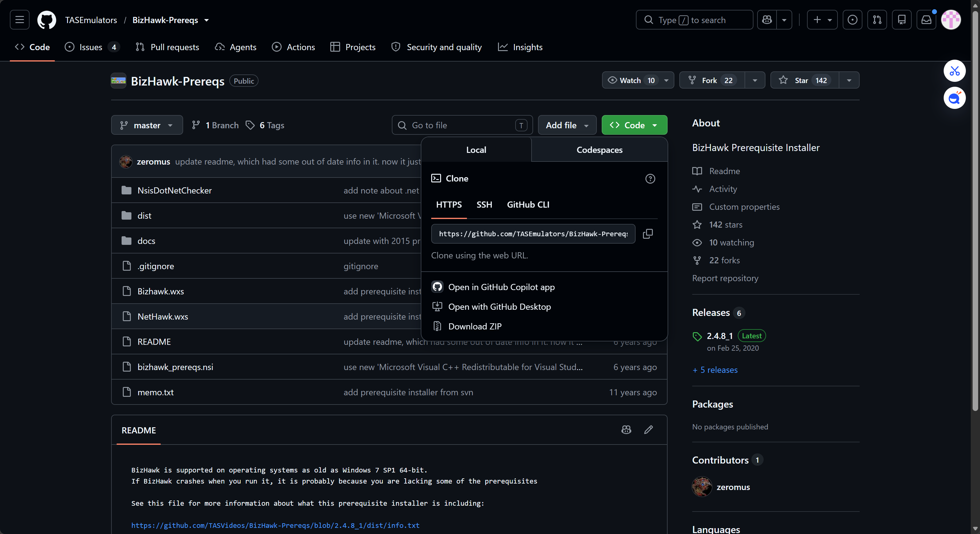Edit the README with the pencil icon
980x534 pixels.
649,430
